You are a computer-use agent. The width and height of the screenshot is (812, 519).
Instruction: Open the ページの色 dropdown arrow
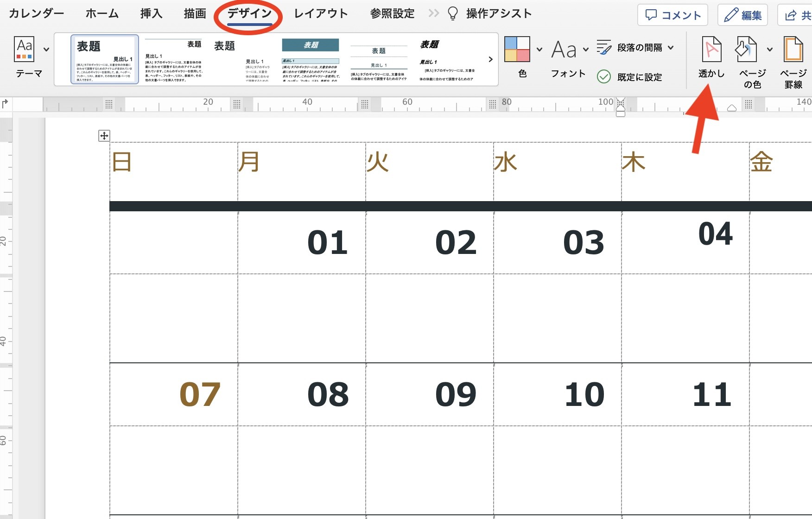tap(770, 49)
